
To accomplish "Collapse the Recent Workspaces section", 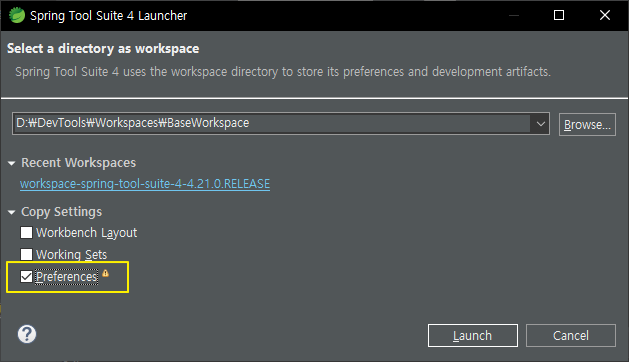I will 12,163.
